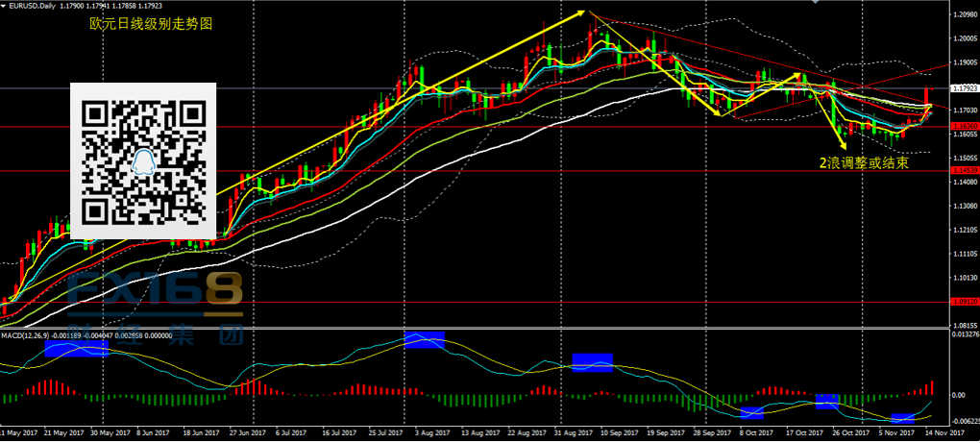Image resolution: width=980 pixels, height=443 pixels.
Task: Click the red 1.09130 price level tag
Action: pyautogui.click(x=963, y=302)
